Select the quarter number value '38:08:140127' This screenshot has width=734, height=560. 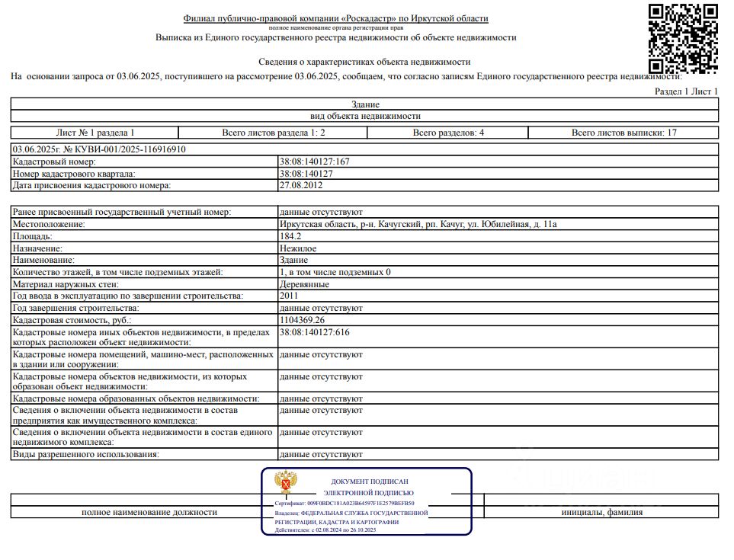click(x=306, y=174)
